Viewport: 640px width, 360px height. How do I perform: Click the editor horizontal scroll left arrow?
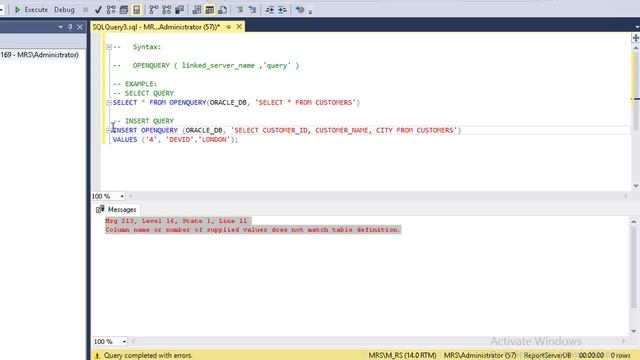131,196
